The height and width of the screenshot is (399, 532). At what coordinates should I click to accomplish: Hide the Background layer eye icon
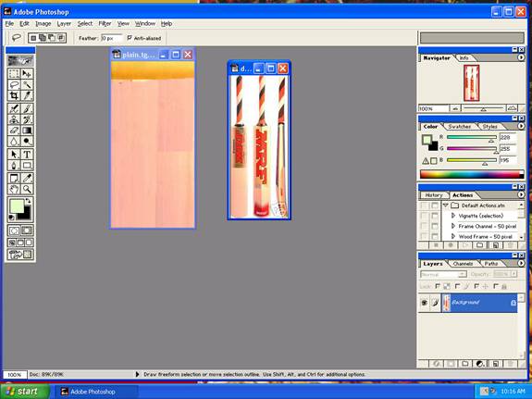point(424,302)
